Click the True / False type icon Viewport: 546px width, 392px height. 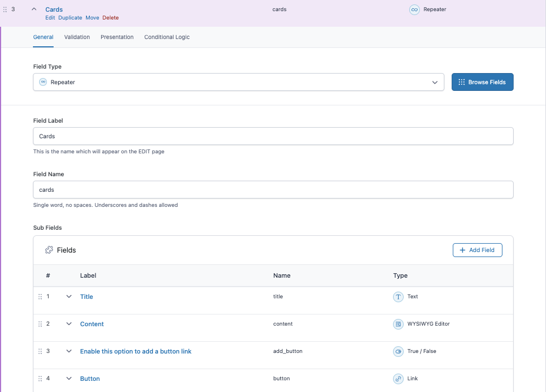pos(398,351)
